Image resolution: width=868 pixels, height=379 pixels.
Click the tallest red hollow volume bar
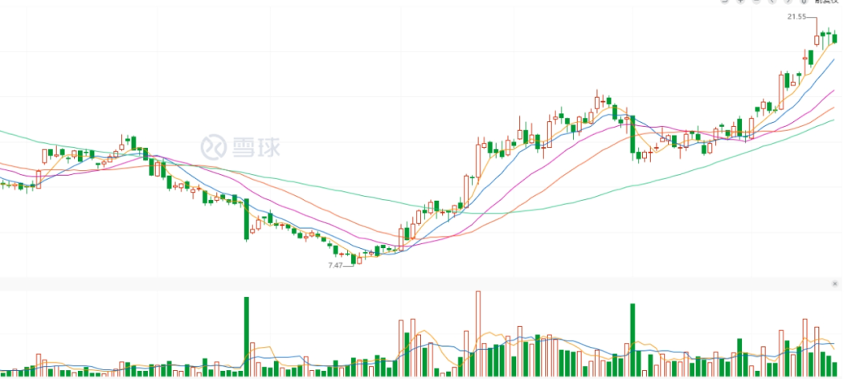478,333
